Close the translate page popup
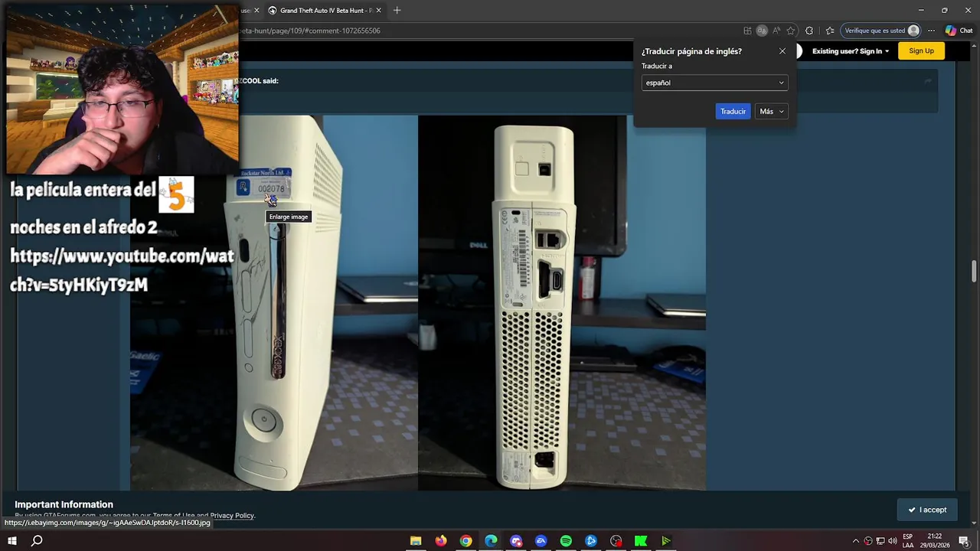The height and width of the screenshot is (551, 980). pyautogui.click(x=782, y=51)
